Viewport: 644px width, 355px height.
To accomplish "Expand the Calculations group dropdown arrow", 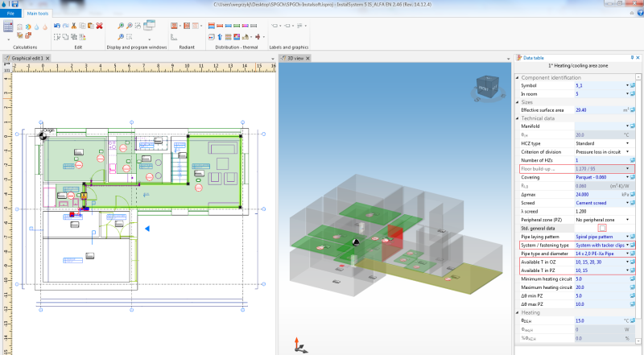I will click(8, 40).
